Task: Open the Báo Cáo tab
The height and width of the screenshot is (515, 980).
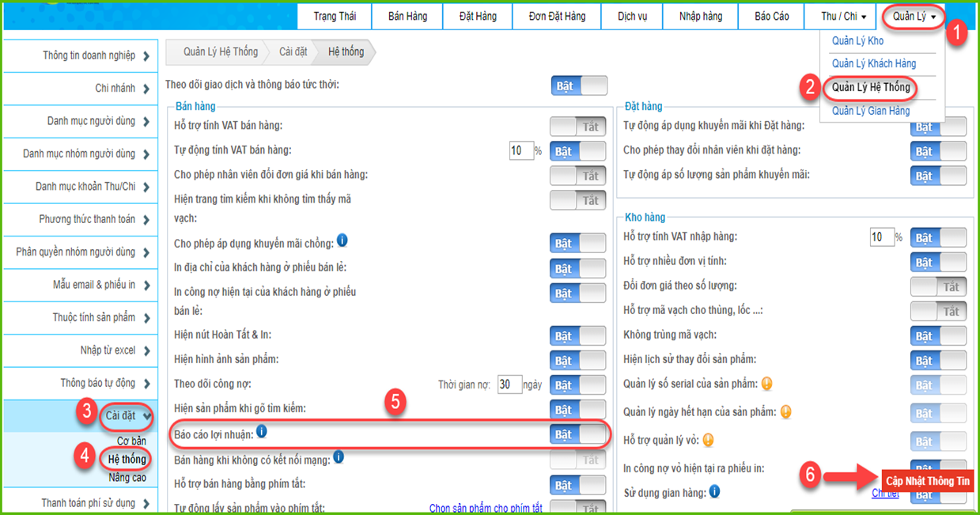Action: (x=771, y=17)
